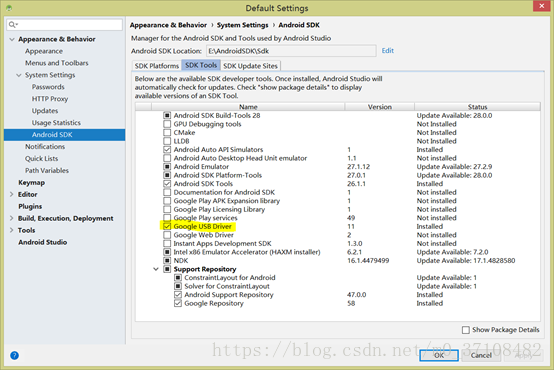Click the settings search field
The image size is (554, 370).
[x=65, y=24]
